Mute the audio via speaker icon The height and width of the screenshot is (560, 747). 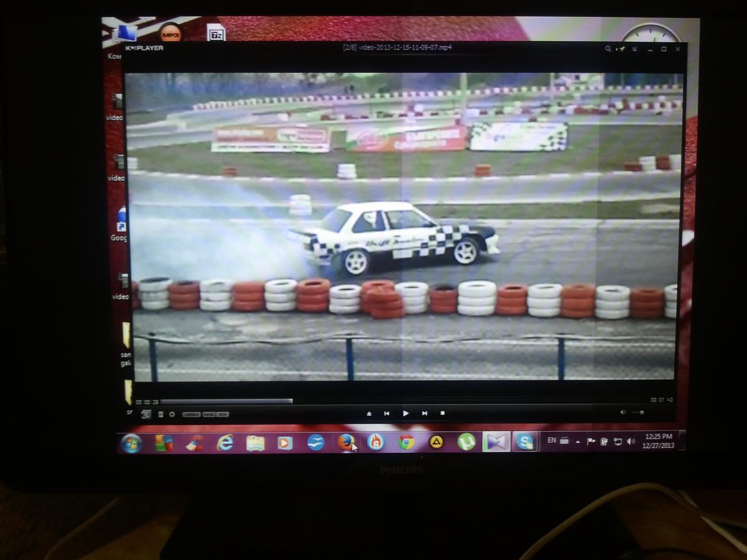click(622, 413)
